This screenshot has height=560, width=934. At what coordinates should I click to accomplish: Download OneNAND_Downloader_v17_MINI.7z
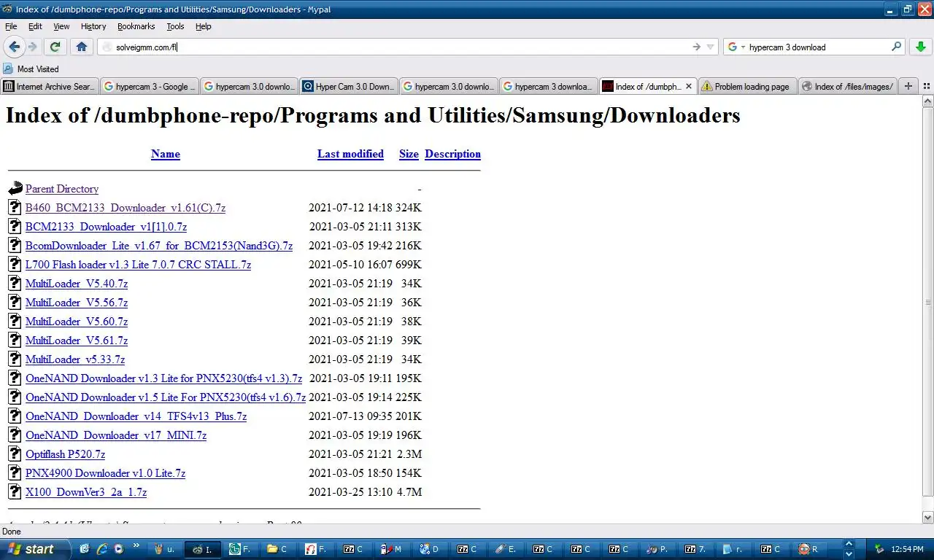tap(116, 435)
